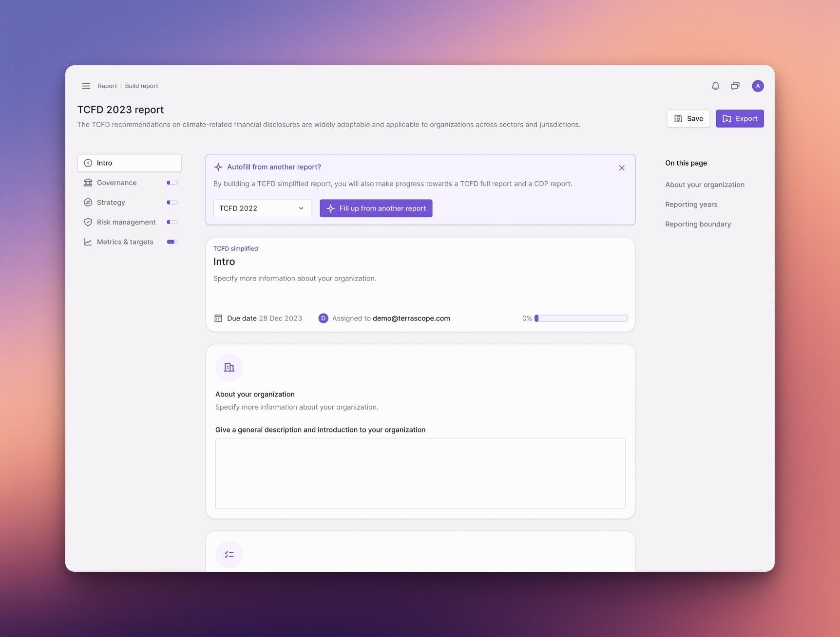The image size is (840, 637).
Task: Save the report
Action: pyautogui.click(x=688, y=119)
